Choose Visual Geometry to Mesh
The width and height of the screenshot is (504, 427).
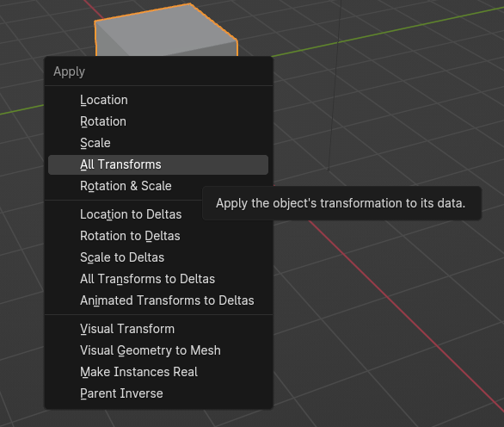(158, 350)
